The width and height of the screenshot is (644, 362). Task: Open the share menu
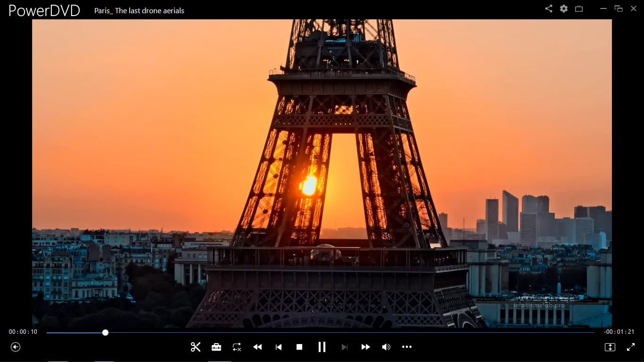[549, 8]
